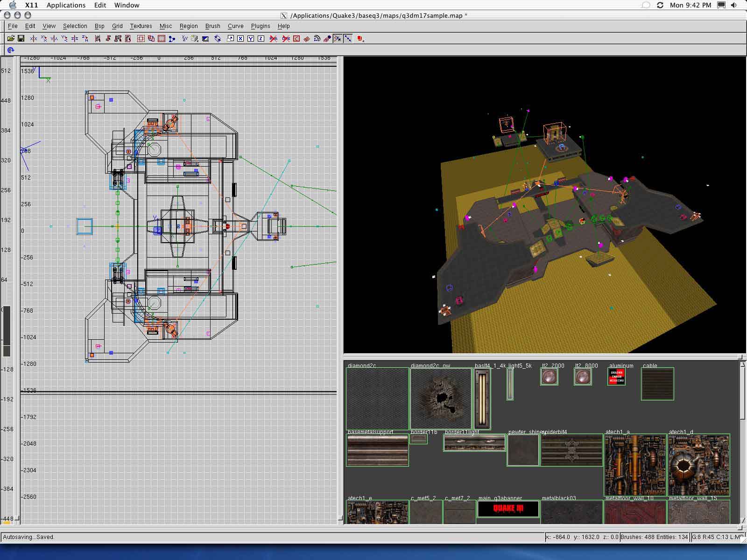Click the blue E refresh icon

click(10, 50)
